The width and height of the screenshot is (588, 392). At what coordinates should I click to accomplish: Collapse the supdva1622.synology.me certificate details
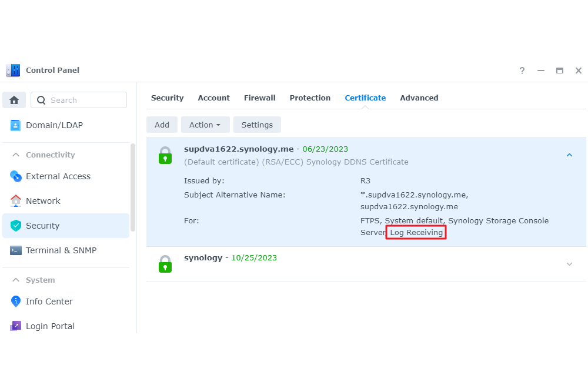(569, 155)
